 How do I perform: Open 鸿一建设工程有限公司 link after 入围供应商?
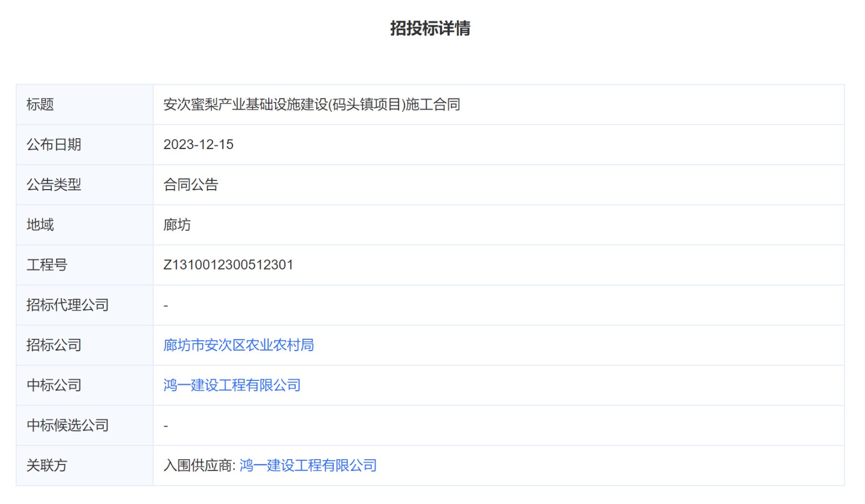308,466
